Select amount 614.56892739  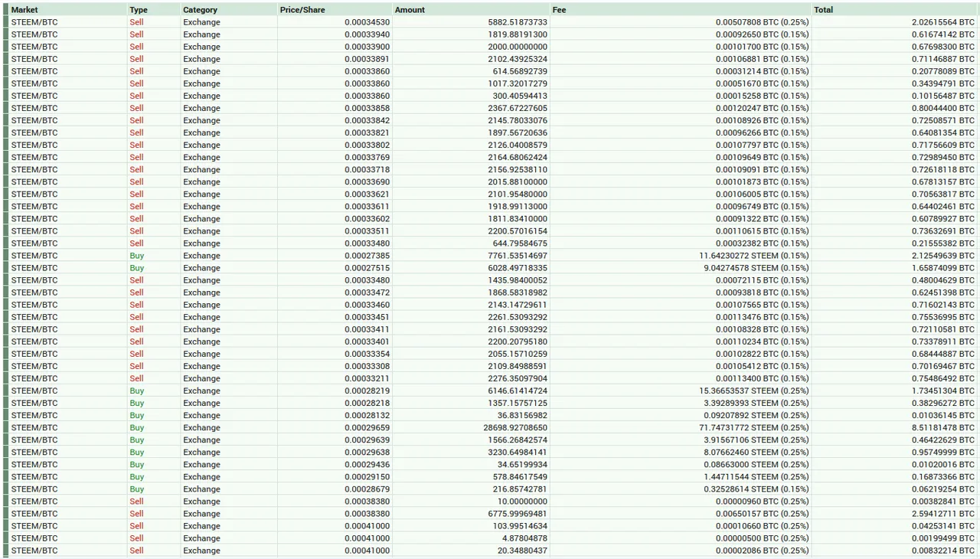(x=520, y=71)
